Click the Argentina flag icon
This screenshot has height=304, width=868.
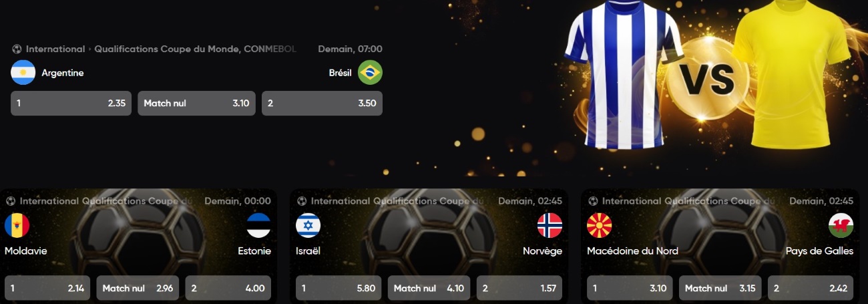[23, 73]
